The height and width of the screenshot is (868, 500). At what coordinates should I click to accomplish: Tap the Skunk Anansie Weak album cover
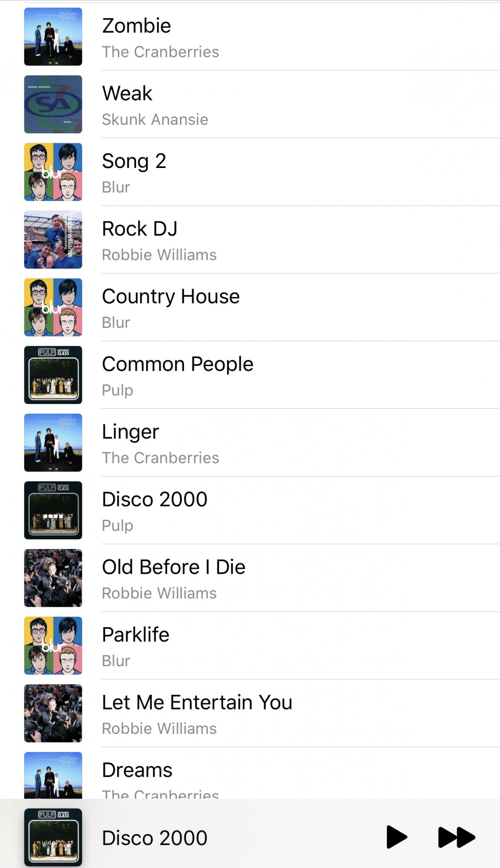coord(53,105)
